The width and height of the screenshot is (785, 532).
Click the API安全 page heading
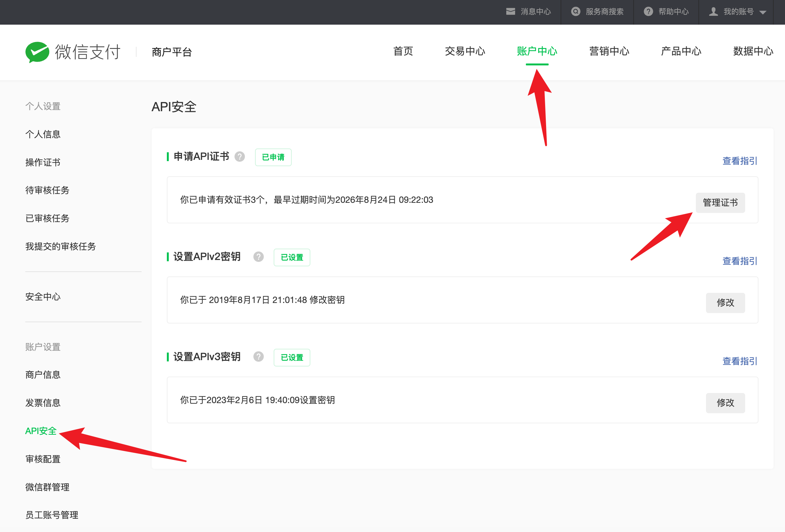pos(174,107)
